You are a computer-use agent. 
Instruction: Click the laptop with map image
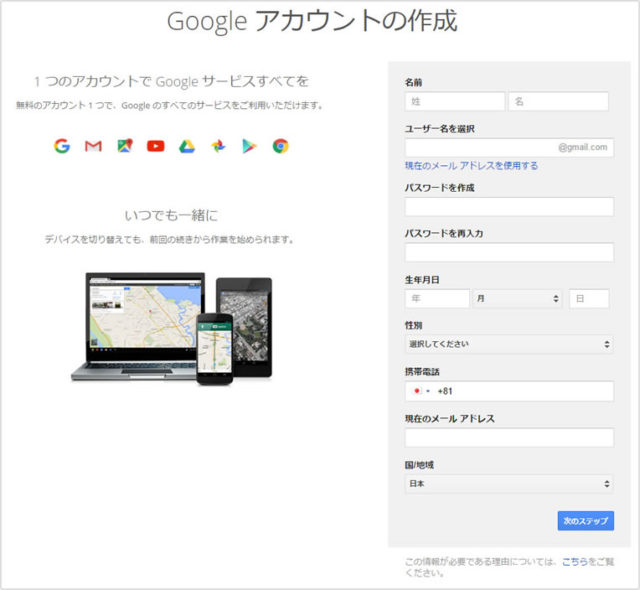click(139, 326)
